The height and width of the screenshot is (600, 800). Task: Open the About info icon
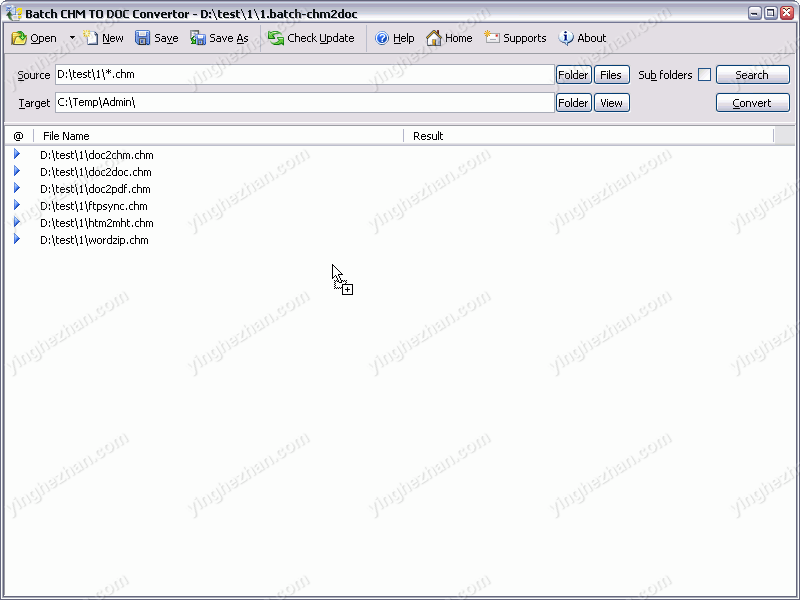pyautogui.click(x=567, y=38)
